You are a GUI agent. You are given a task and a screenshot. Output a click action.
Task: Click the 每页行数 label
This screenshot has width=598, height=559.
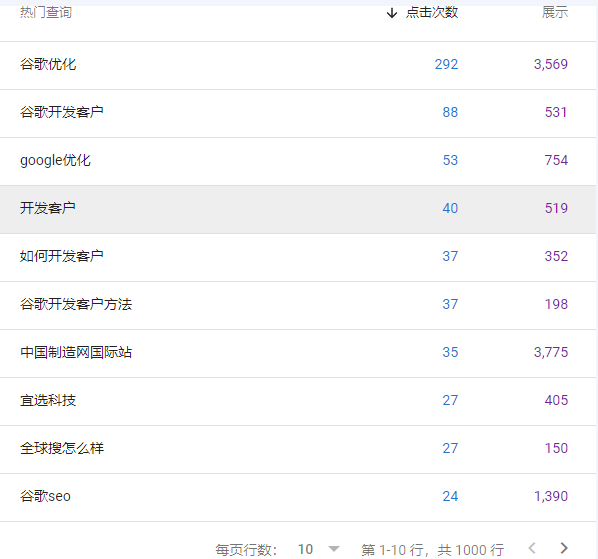[246, 550]
